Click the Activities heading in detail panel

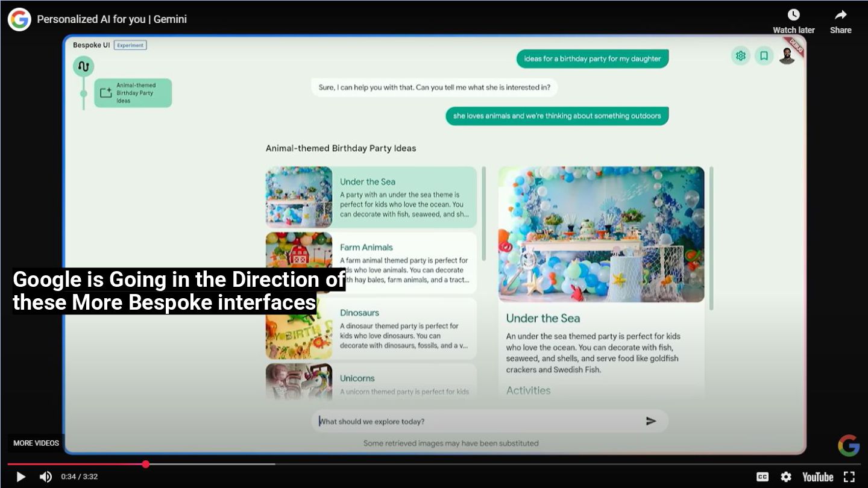[528, 390]
